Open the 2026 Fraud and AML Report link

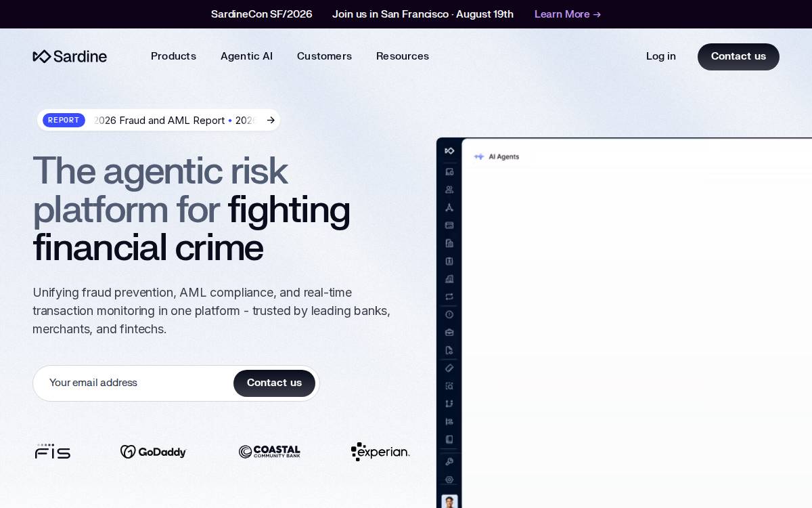coord(160,121)
